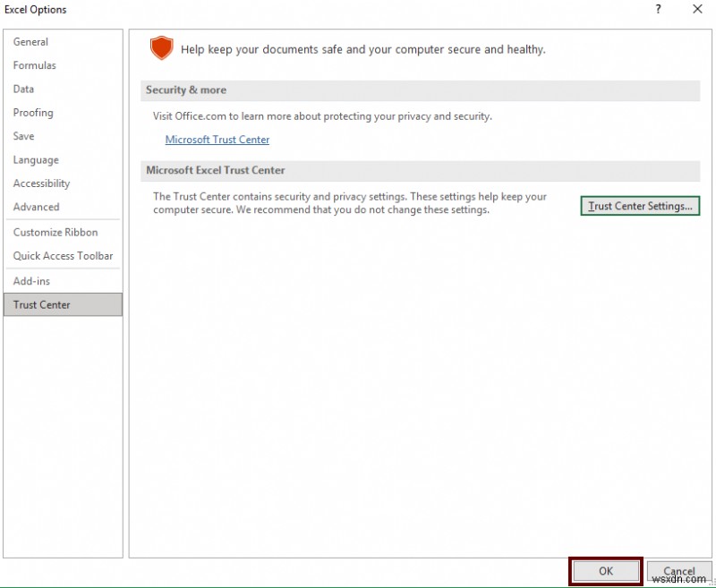Screen dimensions: 716x588
Task: Click the Microsoft Excel Trust Center header
Action: tap(215, 170)
